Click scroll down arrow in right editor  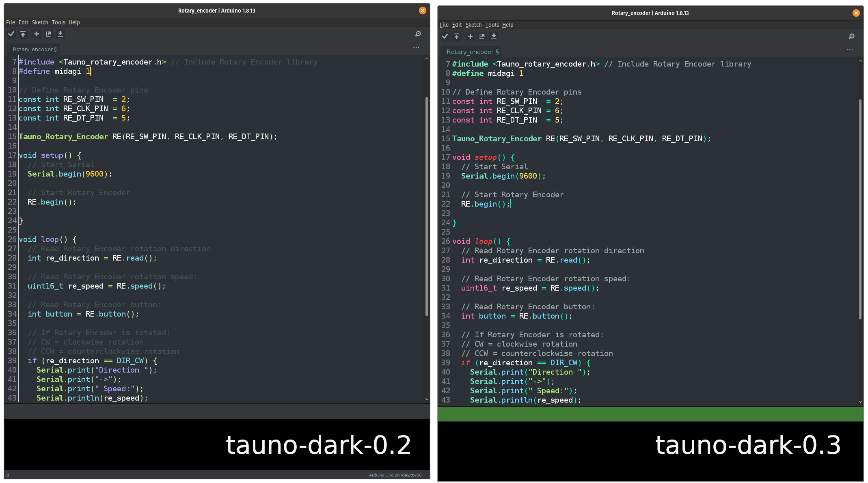[x=860, y=401]
